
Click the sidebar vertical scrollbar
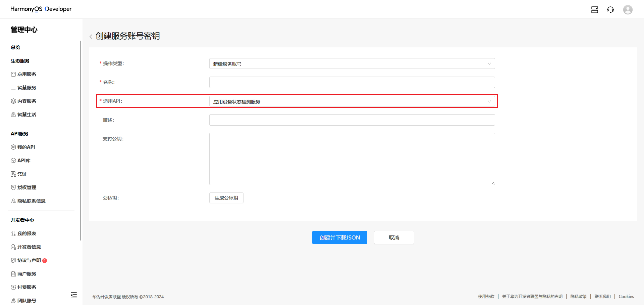[80, 140]
